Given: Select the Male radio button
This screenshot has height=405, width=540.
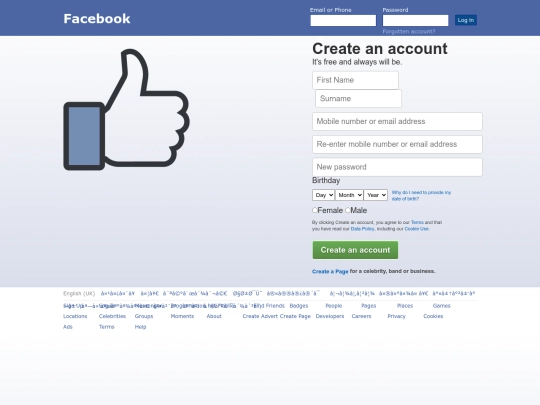Looking at the screenshot, I should click(347, 210).
